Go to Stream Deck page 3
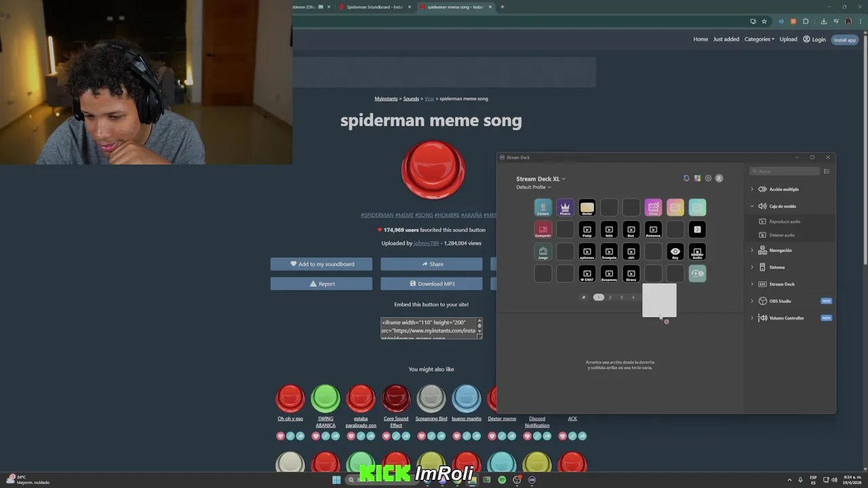868x488 pixels. coord(621,297)
